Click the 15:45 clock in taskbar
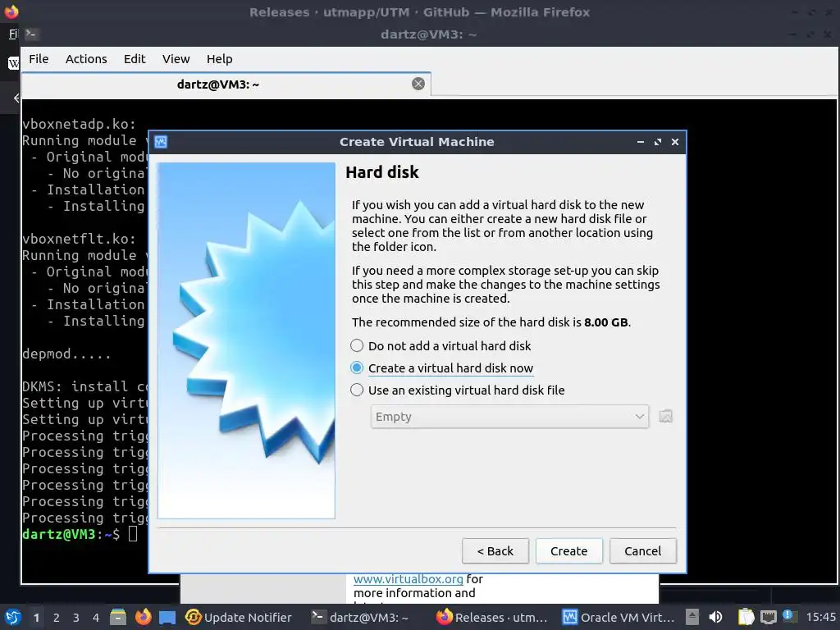The height and width of the screenshot is (630, 840). [820, 617]
